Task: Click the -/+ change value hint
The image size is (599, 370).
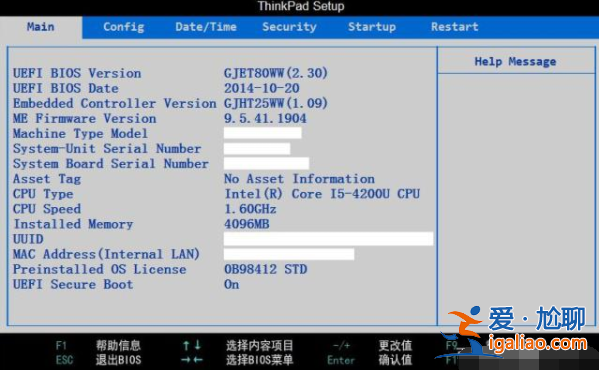Action: tap(342, 346)
